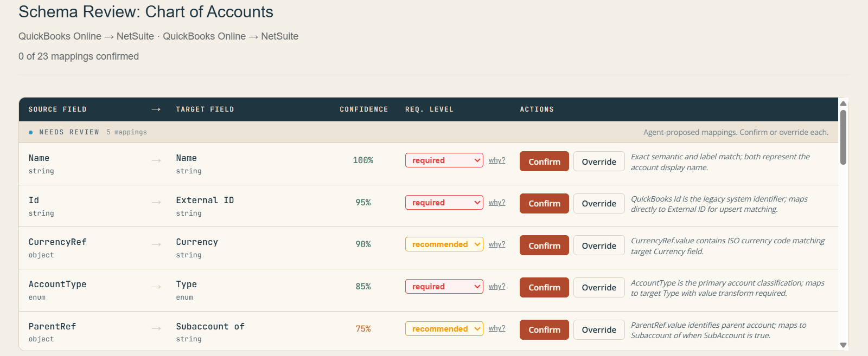This screenshot has height=356, width=868.
Task: Click the SOURCE FIELD column header
Action: (58, 109)
